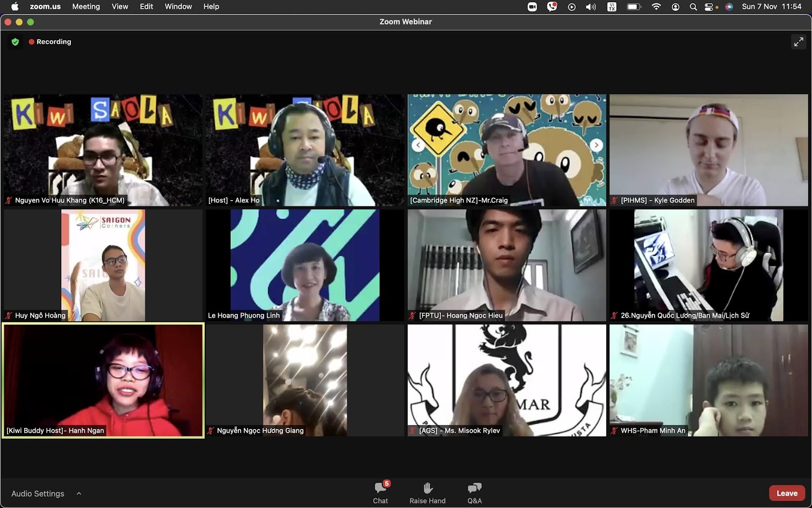This screenshot has height=508, width=812.
Task: Click the play-circle menu bar icon
Action: 571,7
